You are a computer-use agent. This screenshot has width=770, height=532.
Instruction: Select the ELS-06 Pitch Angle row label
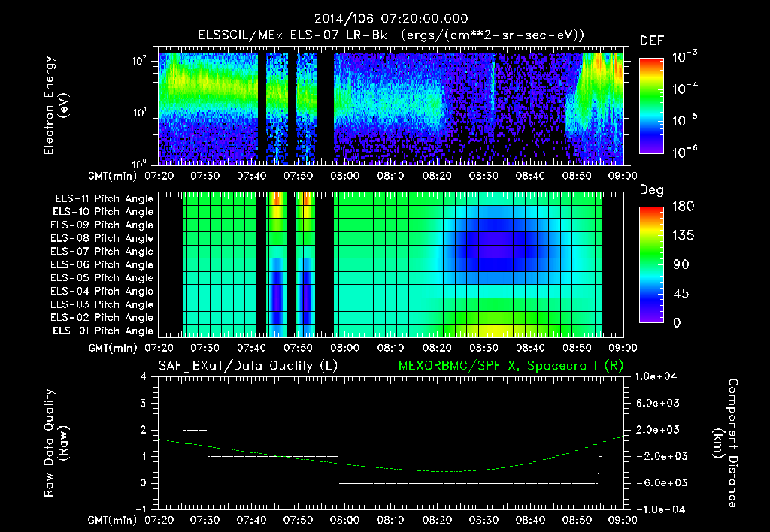coord(102,264)
